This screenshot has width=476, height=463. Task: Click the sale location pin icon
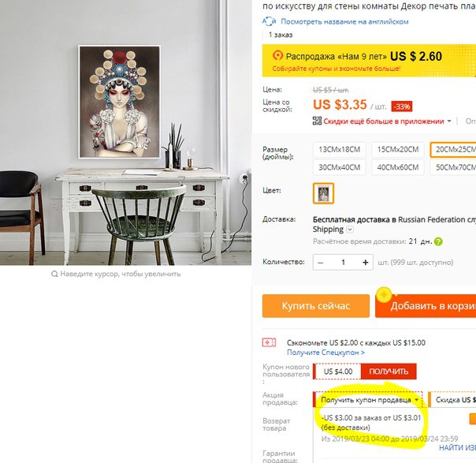[x=277, y=55]
